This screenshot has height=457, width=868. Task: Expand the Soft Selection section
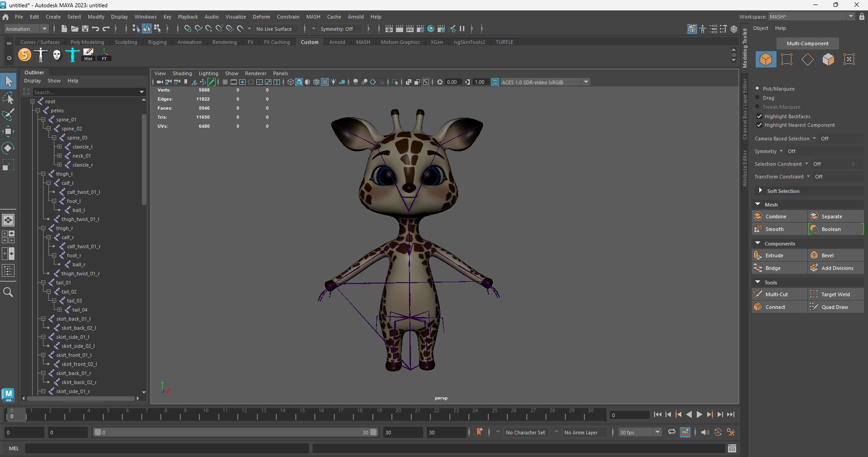pos(760,191)
